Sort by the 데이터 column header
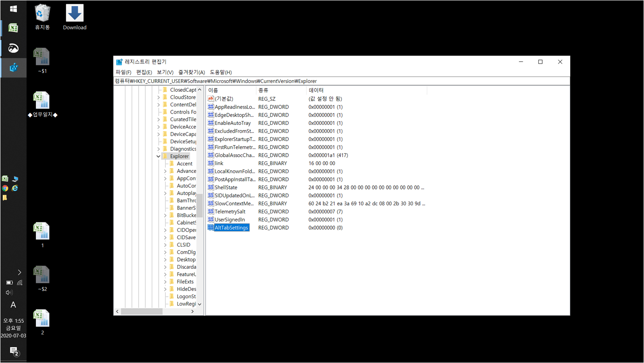The image size is (644, 363). [x=366, y=90]
